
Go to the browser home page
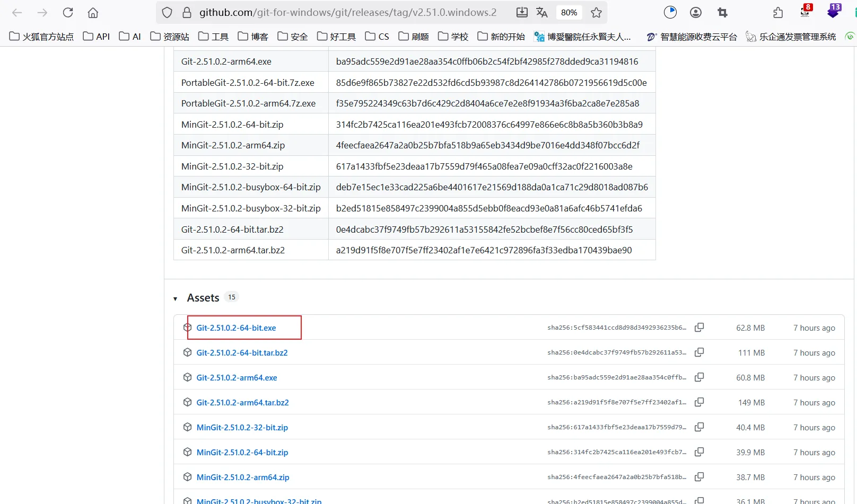(93, 13)
